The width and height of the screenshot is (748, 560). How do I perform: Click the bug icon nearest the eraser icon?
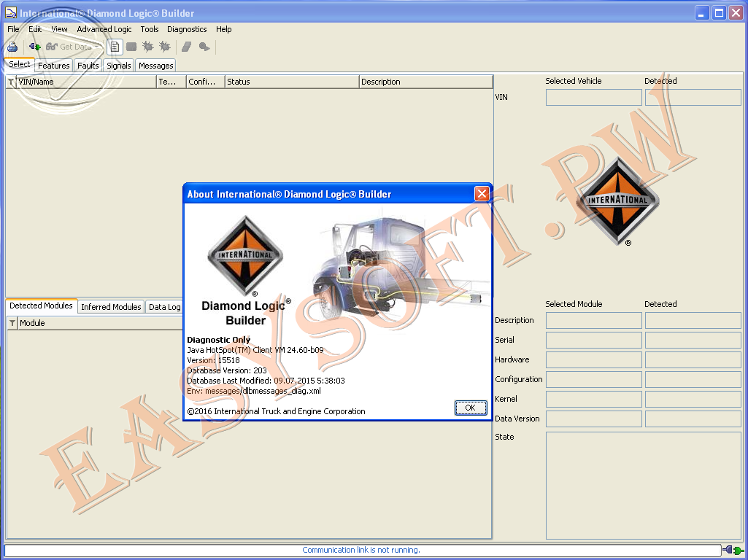tap(165, 47)
